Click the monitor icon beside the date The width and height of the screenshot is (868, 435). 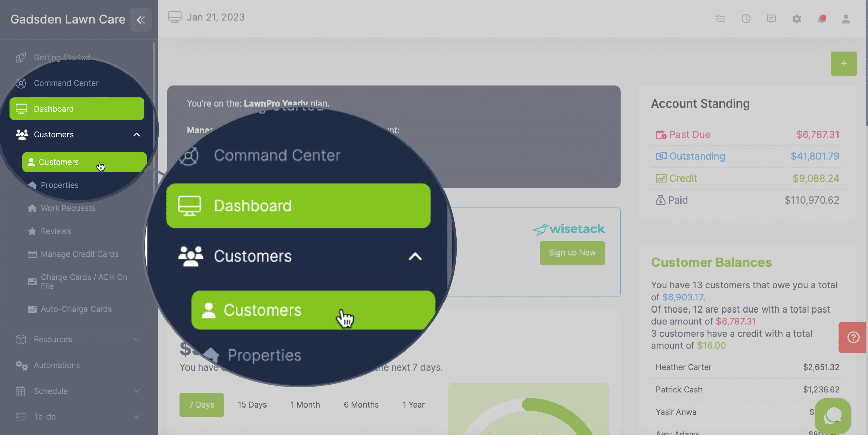175,17
